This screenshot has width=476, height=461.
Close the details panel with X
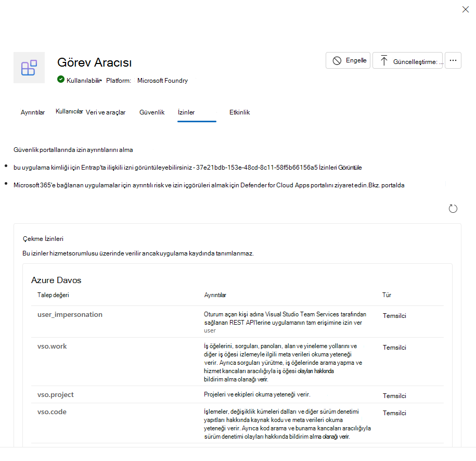[x=466, y=9]
